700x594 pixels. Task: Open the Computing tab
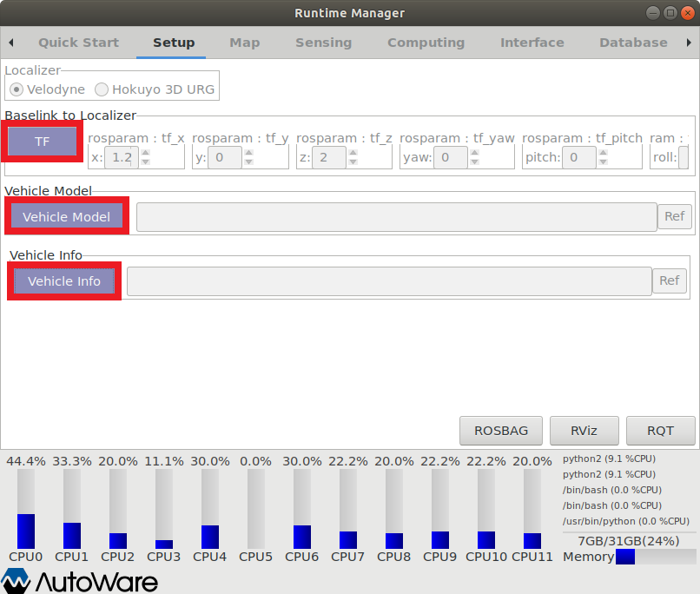point(426,43)
